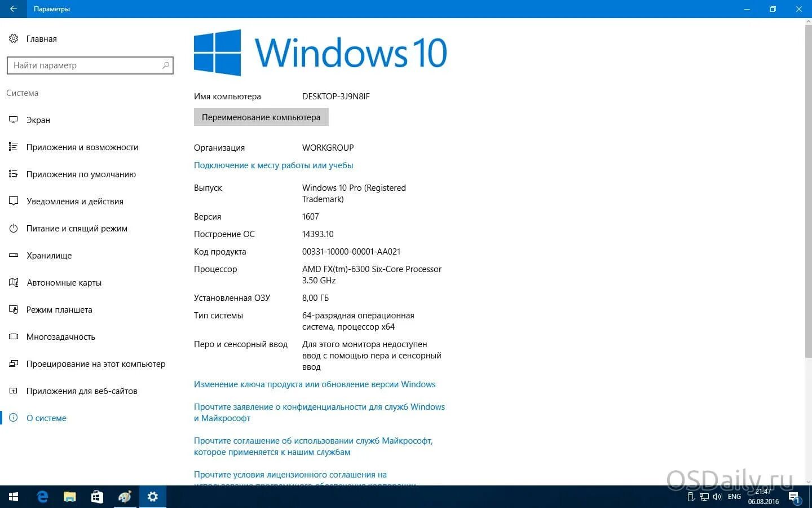Open the Action Center notification icon
This screenshot has width=812, height=508.
click(795, 497)
